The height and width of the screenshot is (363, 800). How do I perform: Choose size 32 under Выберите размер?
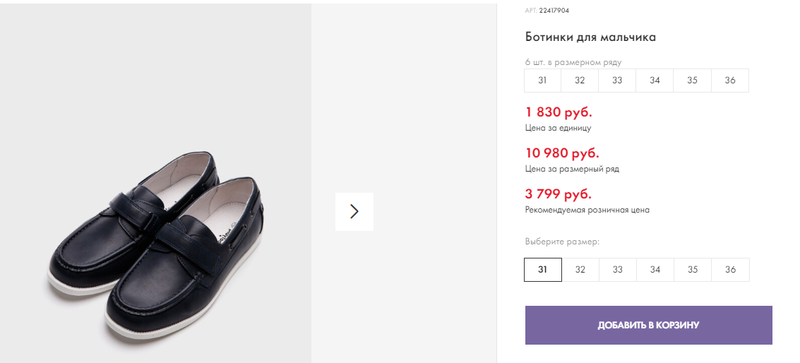[x=580, y=270]
